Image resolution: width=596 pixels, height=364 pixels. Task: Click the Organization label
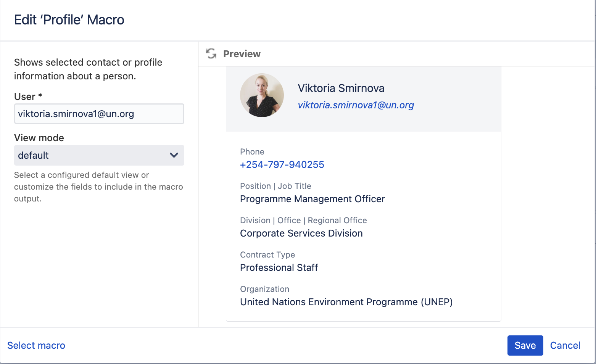click(264, 289)
